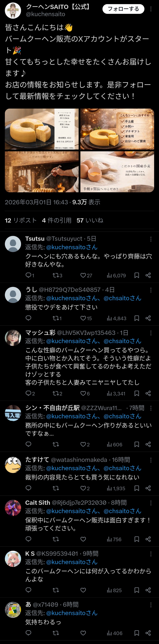Click the repost icon on Cait Sith's reply

click(x=56, y=539)
